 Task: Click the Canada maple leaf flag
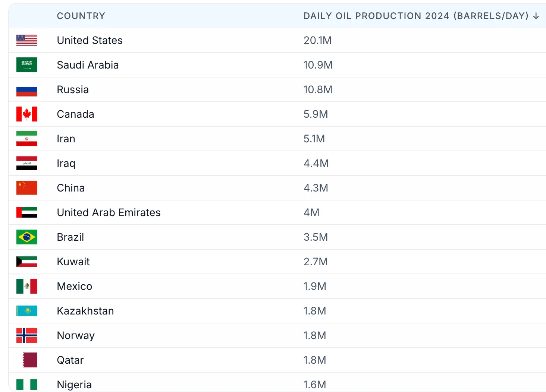pyautogui.click(x=27, y=114)
